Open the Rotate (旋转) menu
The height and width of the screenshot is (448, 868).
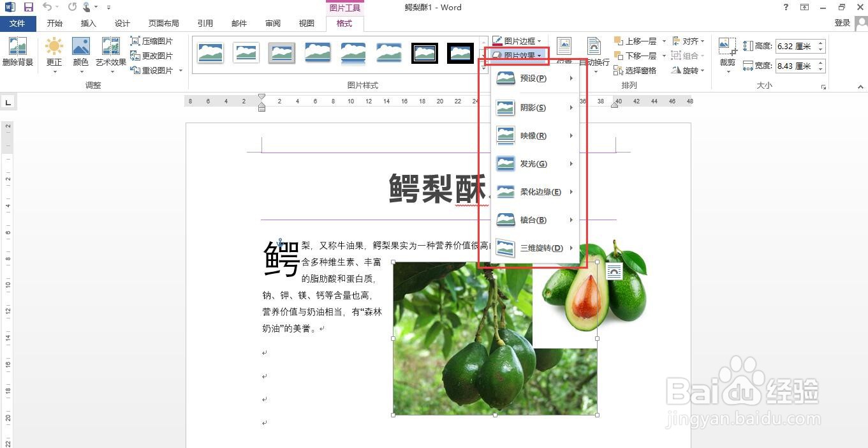click(x=688, y=70)
